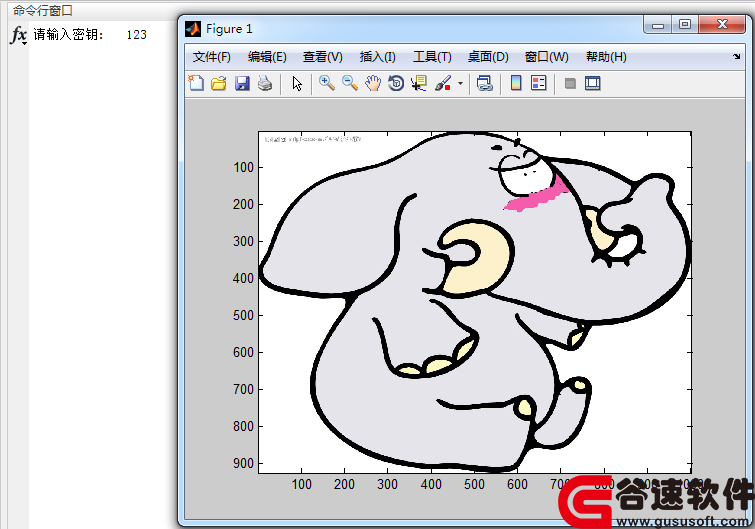Minimize the Figure 1 window
Viewport: 755px width, 529px height.
(x=658, y=25)
